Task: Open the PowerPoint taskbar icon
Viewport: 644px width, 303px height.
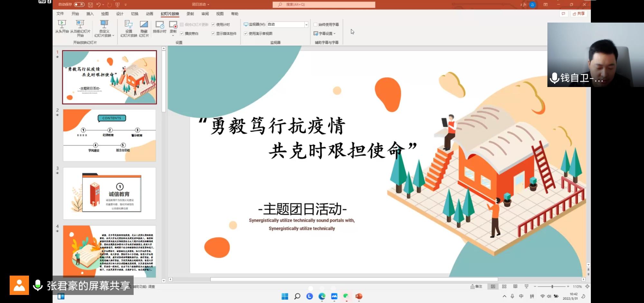Action: coord(359,296)
